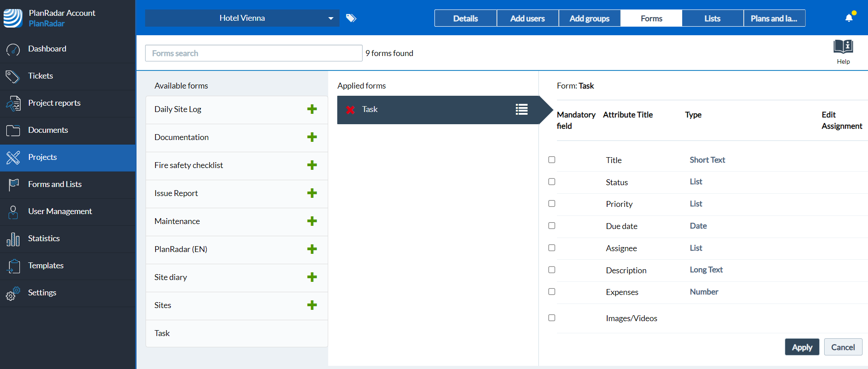The width and height of the screenshot is (868, 369).
Task: Click the Site diary form name
Action: 170,277
